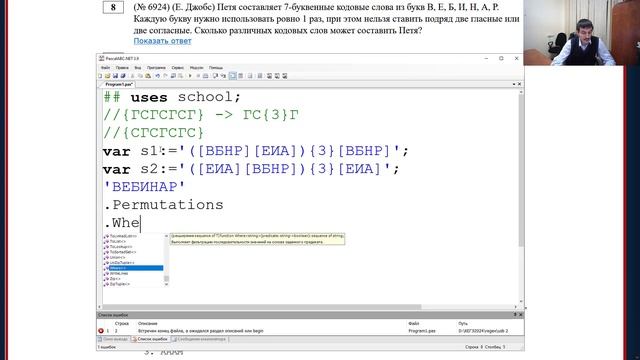Click 'Строка' column header in error list
Viewport: 640px width, 360px height.
point(122,323)
